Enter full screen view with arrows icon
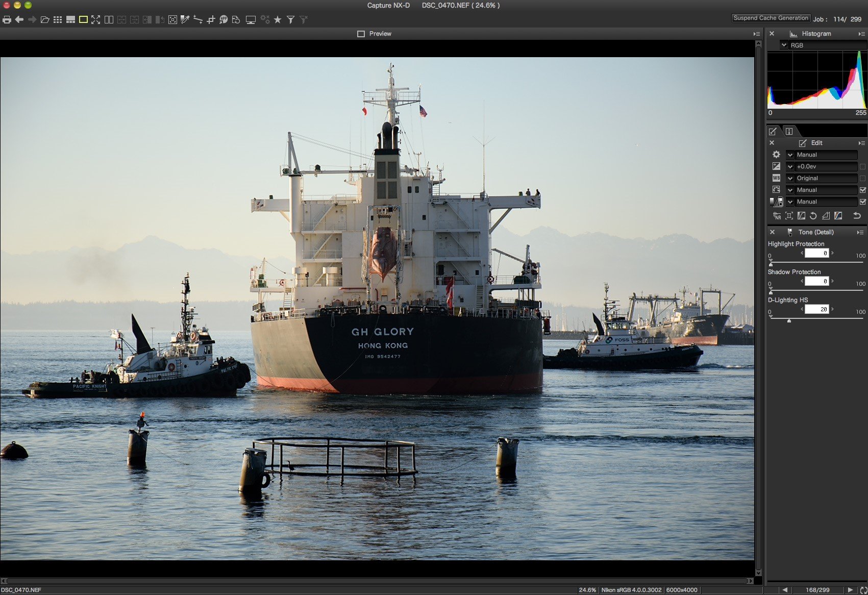Screen dimensions: 868x595 click(96, 20)
